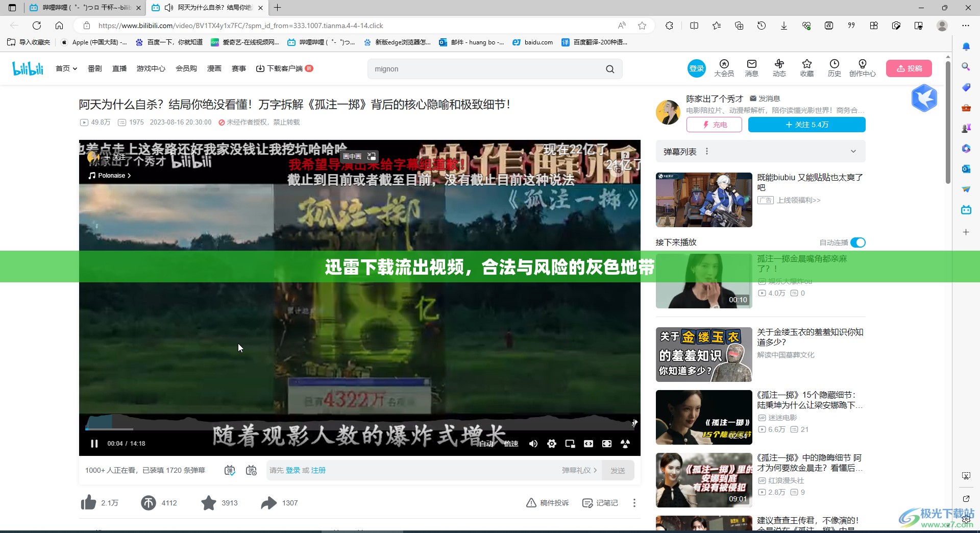Viewport: 980px width, 533px height.
Task: Open Polonaise music tag in video
Action: tap(110, 176)
